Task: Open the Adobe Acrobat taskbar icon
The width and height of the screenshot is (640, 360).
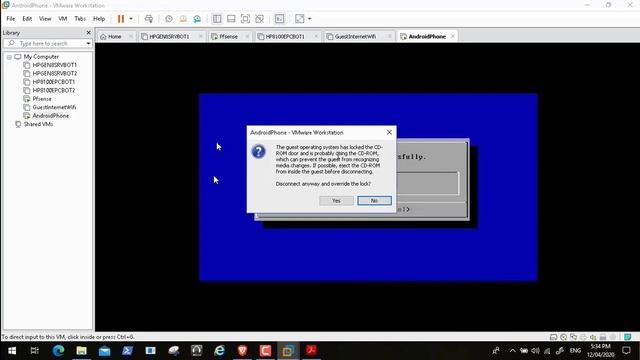Action: pos(311,351)
